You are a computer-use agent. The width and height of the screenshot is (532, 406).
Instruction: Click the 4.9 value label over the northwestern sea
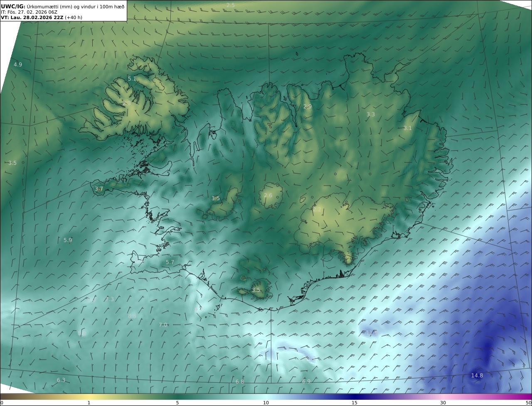pos(18,64)
